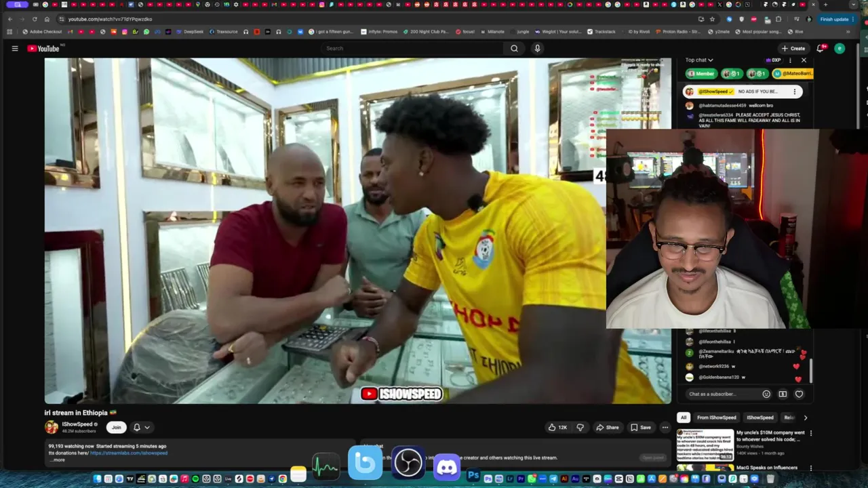This screenshot has width=868, height=488.
Task: Select the green Member chat chip
Action: pos(701,73)
